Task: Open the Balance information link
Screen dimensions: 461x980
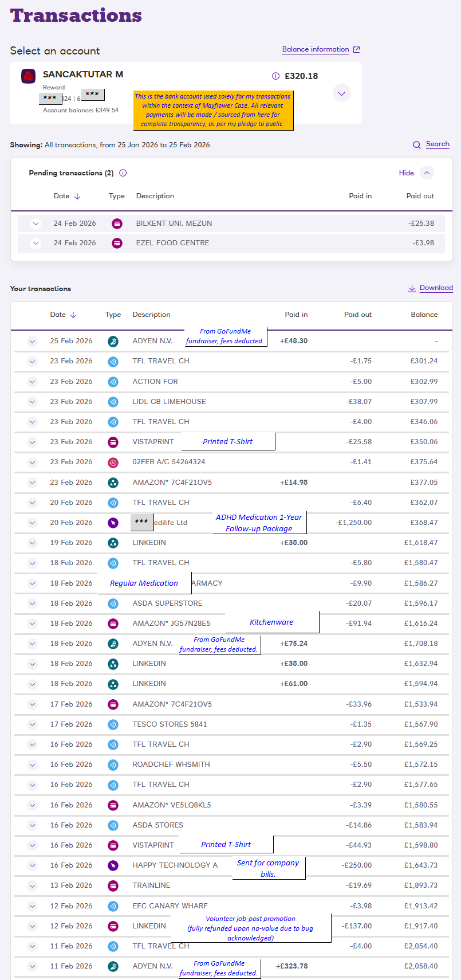Action: point(316,49)
